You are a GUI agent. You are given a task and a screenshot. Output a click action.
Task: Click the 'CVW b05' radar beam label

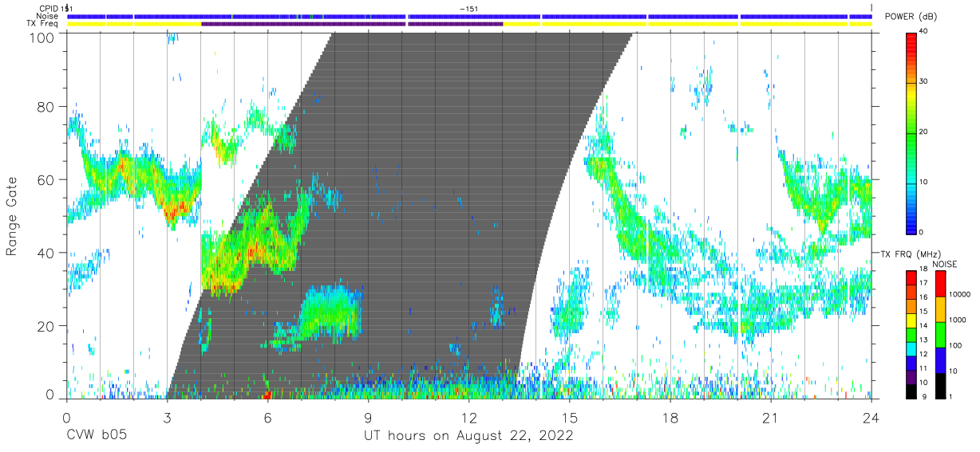tap(97, 436)
